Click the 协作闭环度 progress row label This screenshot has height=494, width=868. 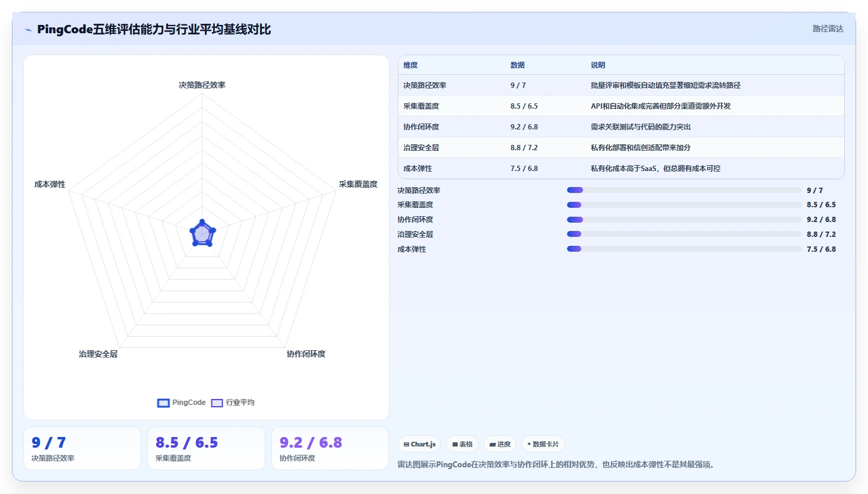[x=416, y=220]
